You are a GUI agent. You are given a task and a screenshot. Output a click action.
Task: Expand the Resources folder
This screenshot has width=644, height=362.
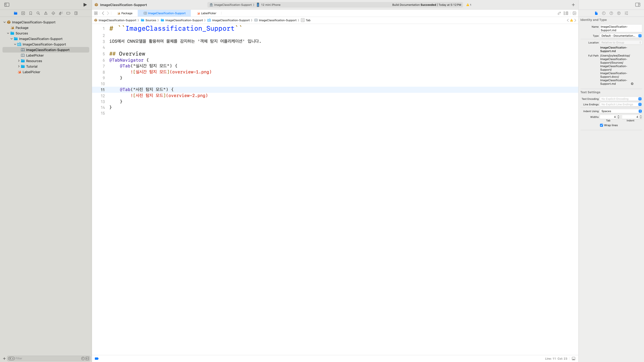click(19, 61)
